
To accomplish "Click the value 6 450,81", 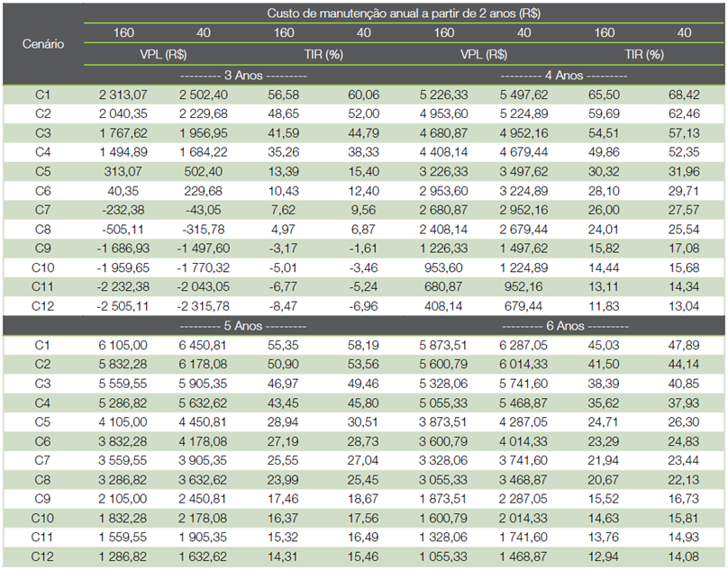I will tap(203, 346).
